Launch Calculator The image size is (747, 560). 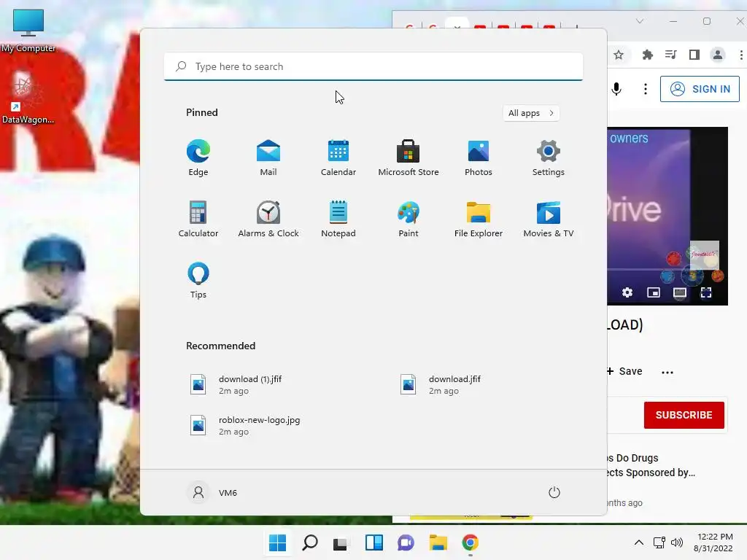198,219
